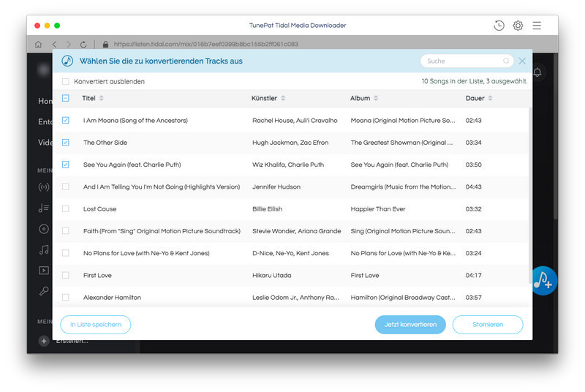Click Jennifer Hudson artist cell
The width and height of the screenshot is (585, 392).
coord(276,187)
